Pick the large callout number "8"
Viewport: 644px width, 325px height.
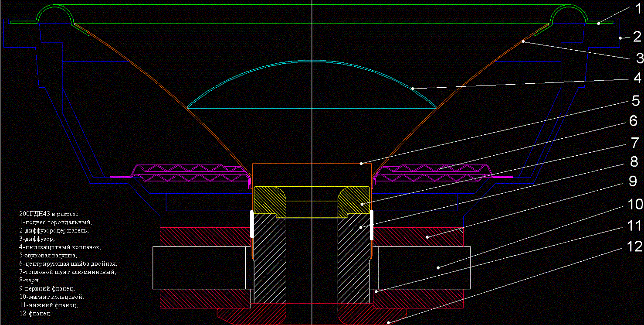pos(635,162)
